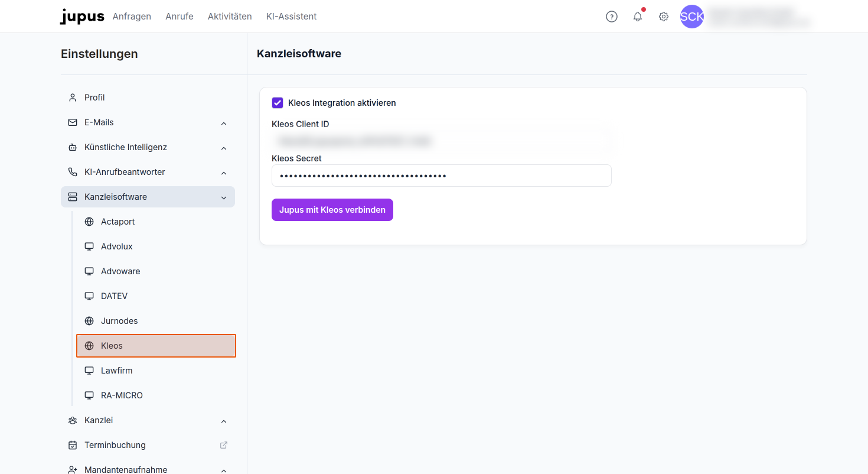This screenshot has height=474, width=868.
Task: Click the E-Mails envelope icon
Action: (73, 122)
